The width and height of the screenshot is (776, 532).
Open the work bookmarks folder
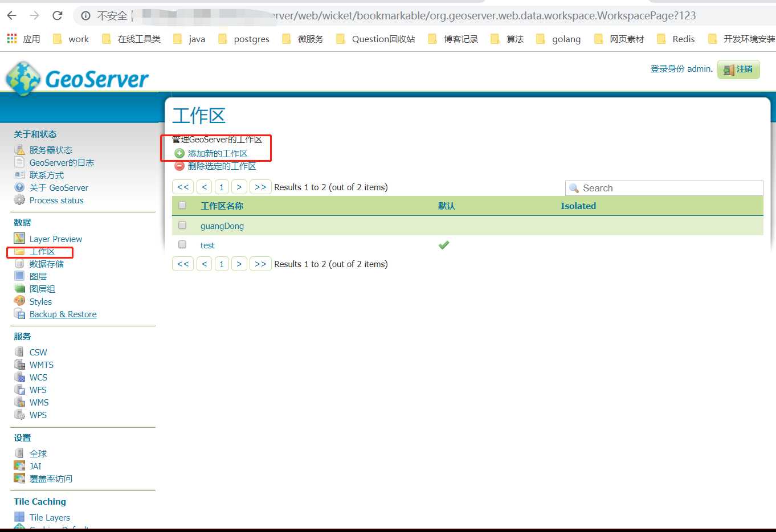click(71, 39)
